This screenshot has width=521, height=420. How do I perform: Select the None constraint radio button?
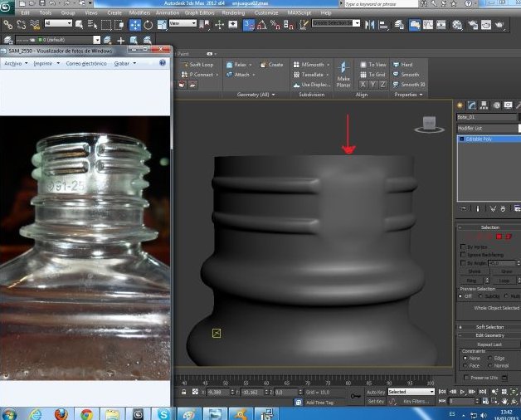pos(465,358)
